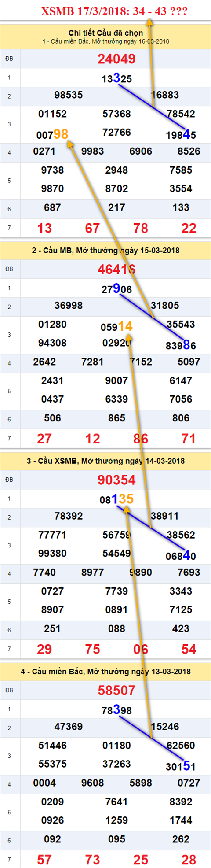This screenshot has width=211, height=868.
Task: Select first prize number 13325
Action: [116, 78]
